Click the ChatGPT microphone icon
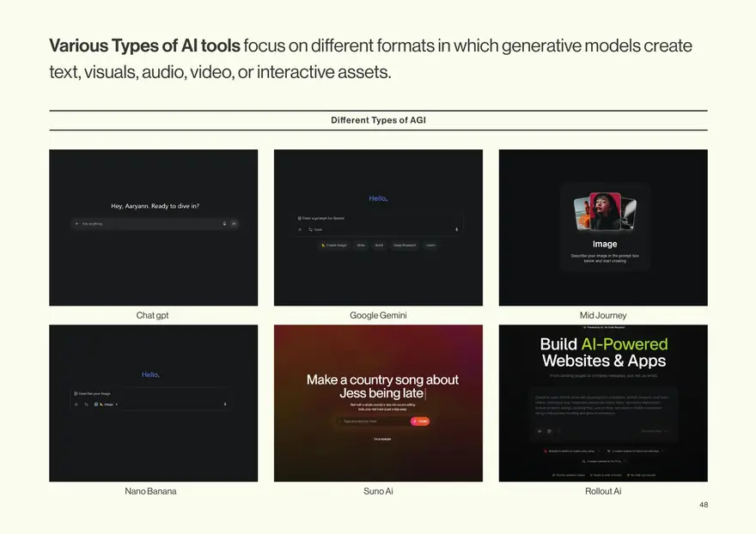756x534 pixels. (x=224, y=223)
